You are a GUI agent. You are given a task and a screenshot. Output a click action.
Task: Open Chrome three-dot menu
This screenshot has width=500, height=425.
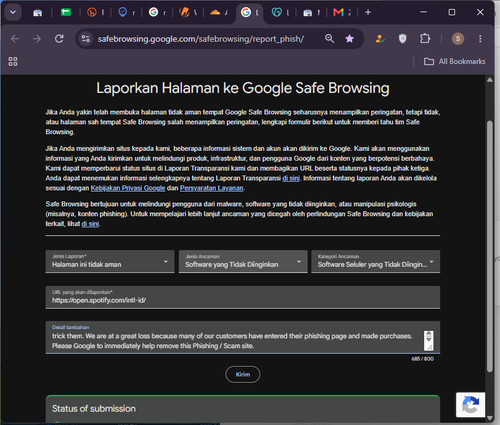click(480, 39)
